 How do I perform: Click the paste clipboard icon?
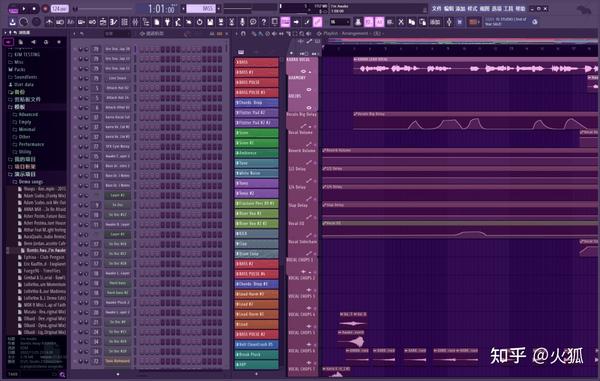coord(422,22)
